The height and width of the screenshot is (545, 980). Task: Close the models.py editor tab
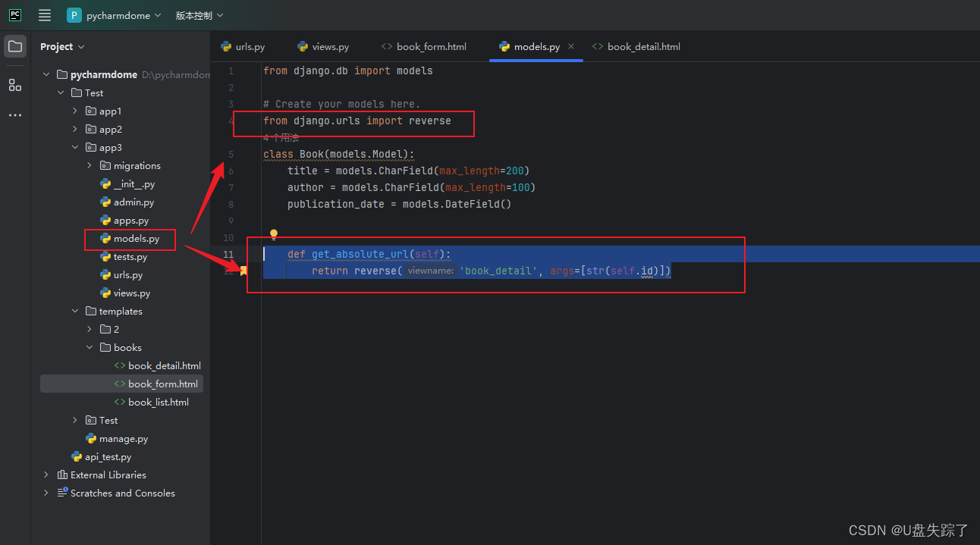click(571, 46)
